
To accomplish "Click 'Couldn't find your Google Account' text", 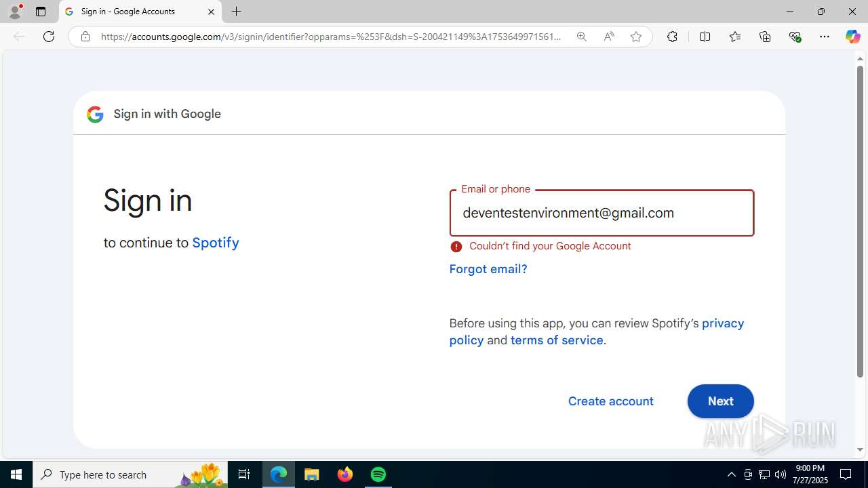I will pyautogui.click(x=550, y=246).
